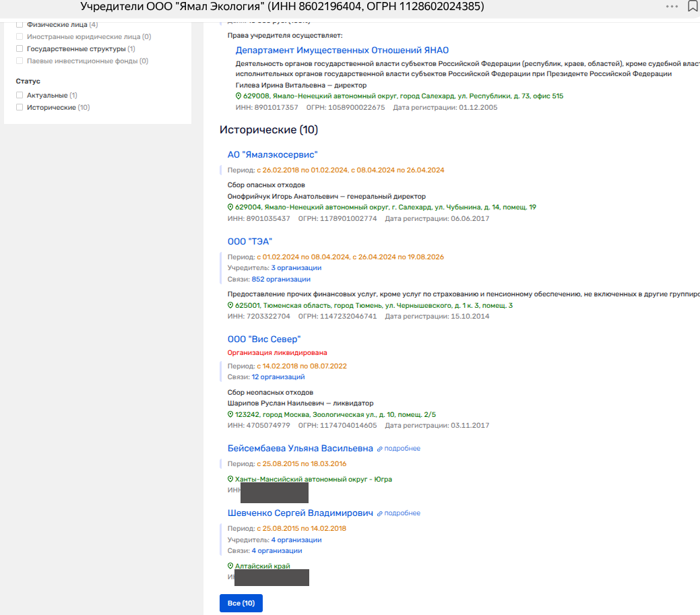Click the red Организация ликвидирована status text
This screenshot has height=615, width=700.
pyautogui.click(x=277, y=352)
